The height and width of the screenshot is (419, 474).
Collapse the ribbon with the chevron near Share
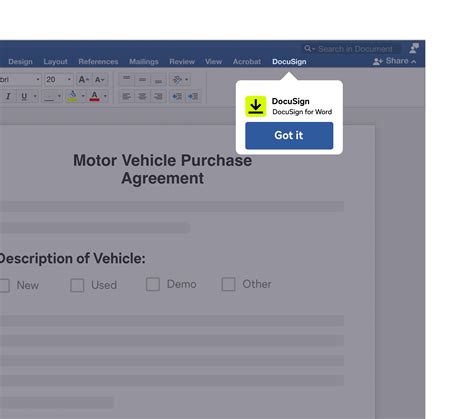(413, 62)
